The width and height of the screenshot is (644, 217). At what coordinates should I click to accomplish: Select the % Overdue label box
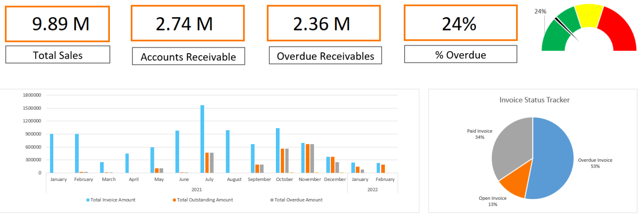coord(460,54)
